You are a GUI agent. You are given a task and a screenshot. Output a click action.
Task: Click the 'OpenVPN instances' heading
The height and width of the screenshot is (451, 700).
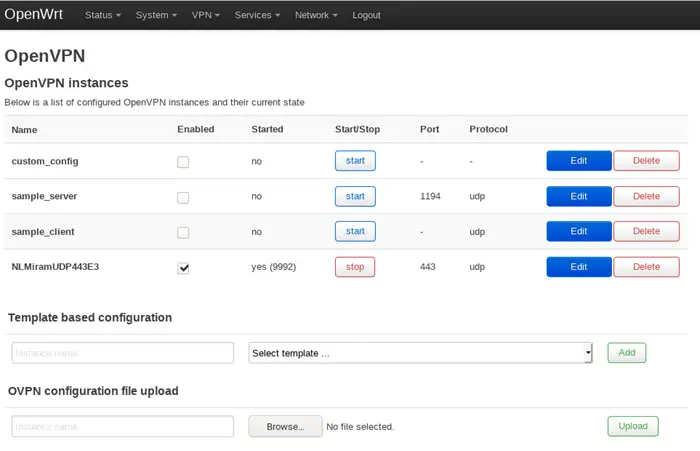pos(67,83)
